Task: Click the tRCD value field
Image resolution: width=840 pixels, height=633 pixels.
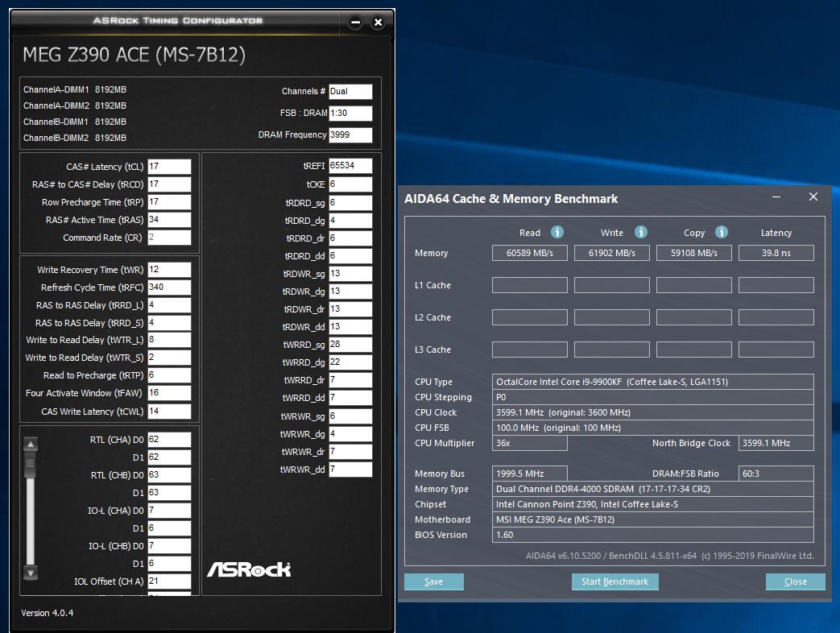Action: [169, 184]
